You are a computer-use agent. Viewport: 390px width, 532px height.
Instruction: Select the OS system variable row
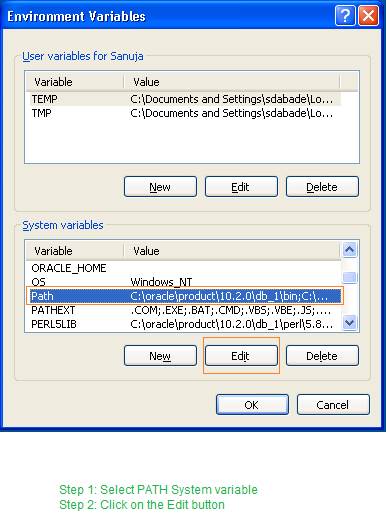(x=184, y=282)
